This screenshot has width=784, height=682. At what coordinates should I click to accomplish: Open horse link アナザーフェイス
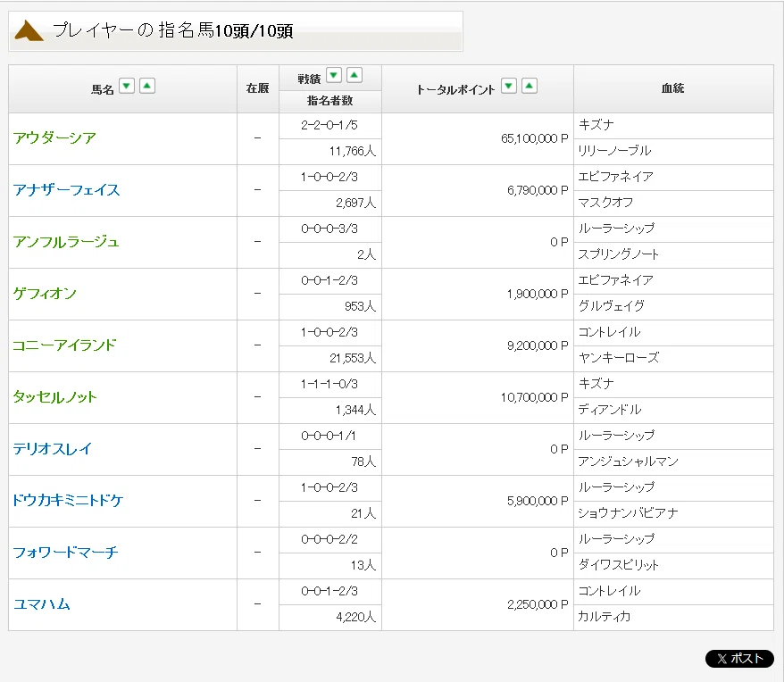click(66, 190)
